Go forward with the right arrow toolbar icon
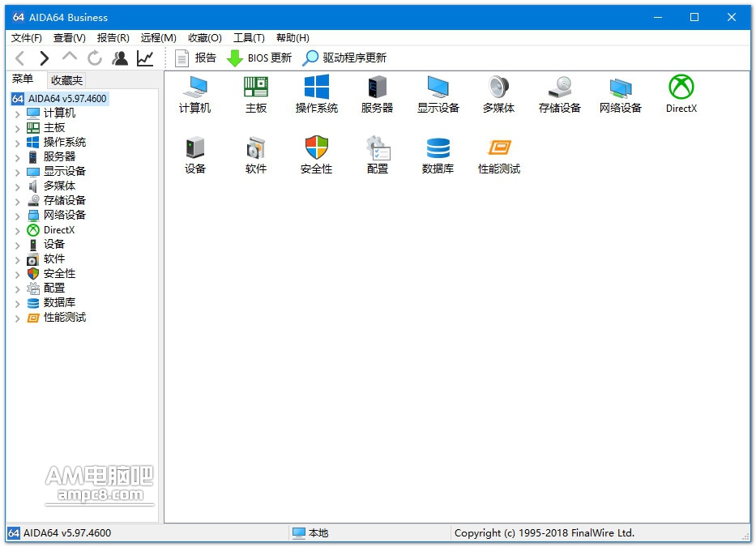The height and width of the screenshot is (547, 756). (x=44, y=58)
